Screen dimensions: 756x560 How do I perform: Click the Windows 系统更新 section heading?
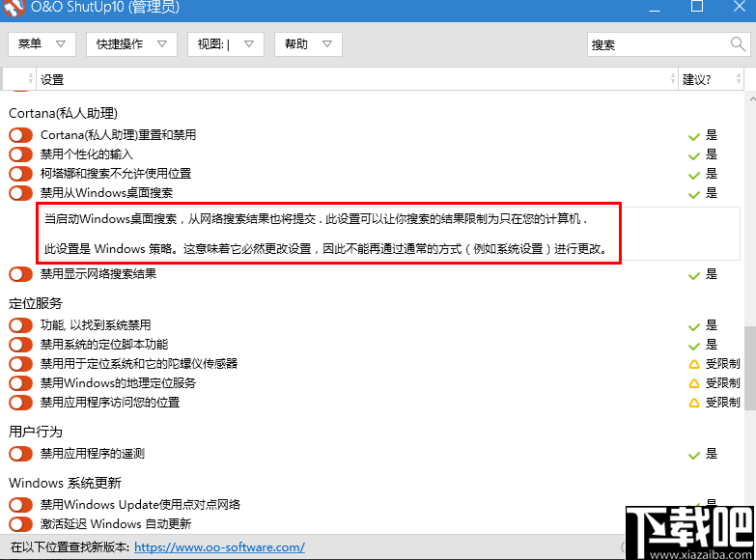pos(65,483)
